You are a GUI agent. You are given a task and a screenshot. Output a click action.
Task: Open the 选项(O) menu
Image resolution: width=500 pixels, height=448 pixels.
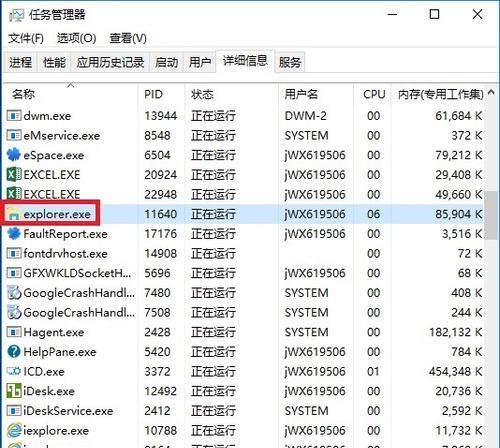(x=76, y=38)
